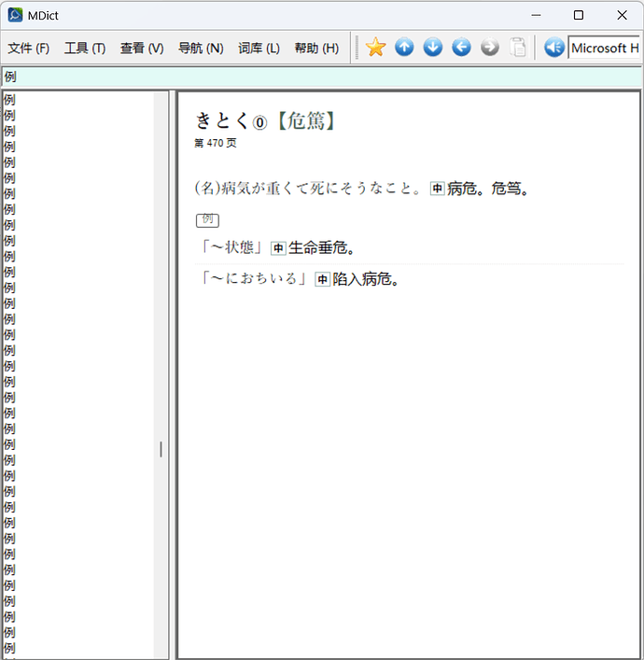Open the 文件 (F) menu

[29, 49]
